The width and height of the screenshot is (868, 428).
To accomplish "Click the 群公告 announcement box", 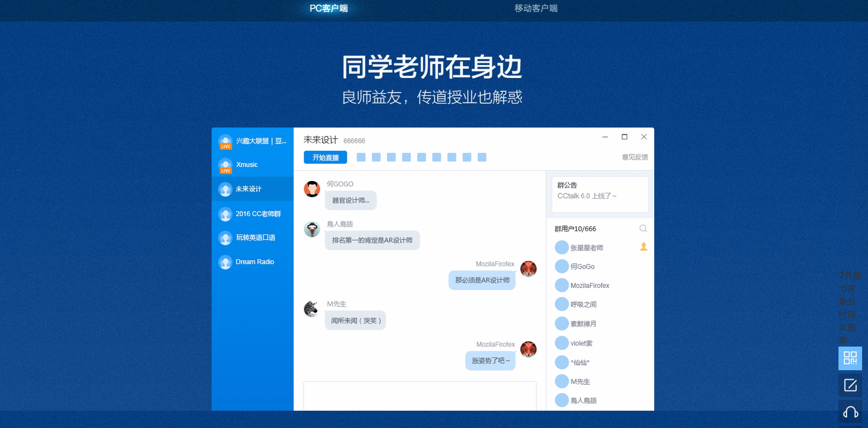I will coord(600,194).
